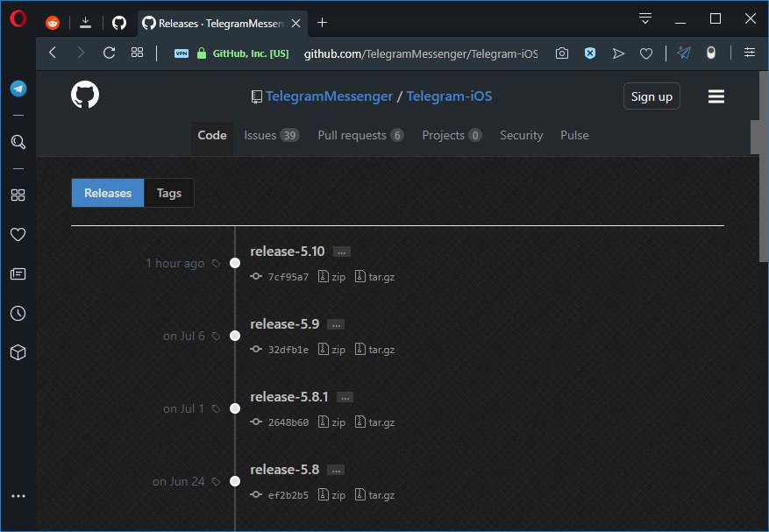Open the Projects tab
The height and width of the screenshot is (532, 769).
452,135
